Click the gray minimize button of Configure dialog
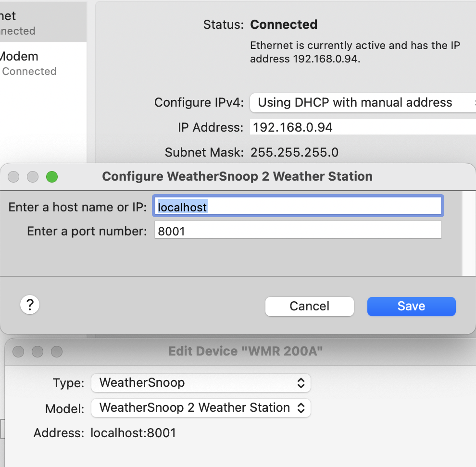 (33, 177)
